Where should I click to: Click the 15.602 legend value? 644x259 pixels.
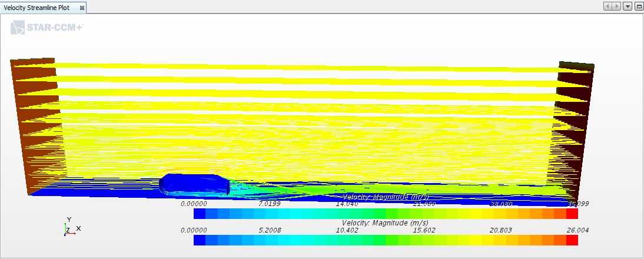tap(424, 230)
